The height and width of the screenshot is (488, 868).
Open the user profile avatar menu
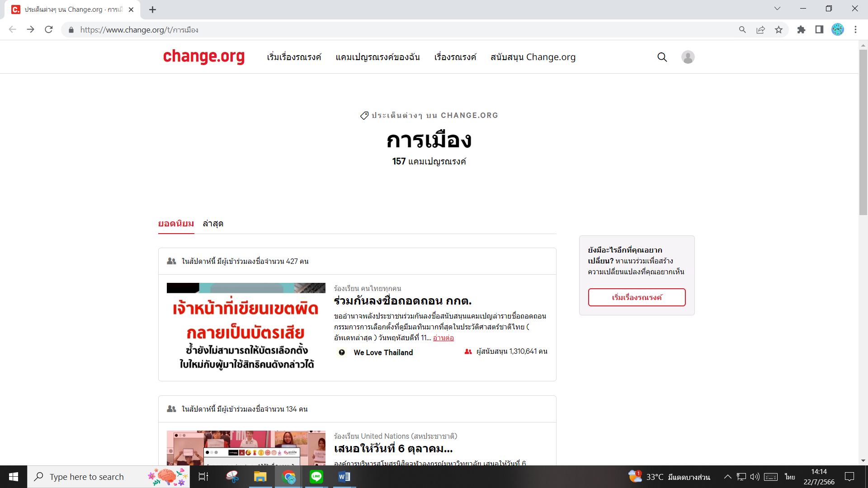tap(688, 57)
